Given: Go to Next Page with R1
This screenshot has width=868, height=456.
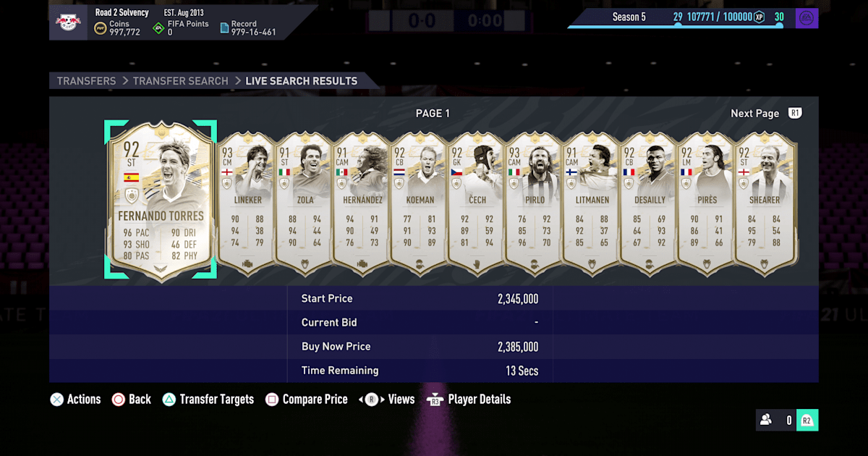Looking at the screenshot, I should (x=766, y=114).
